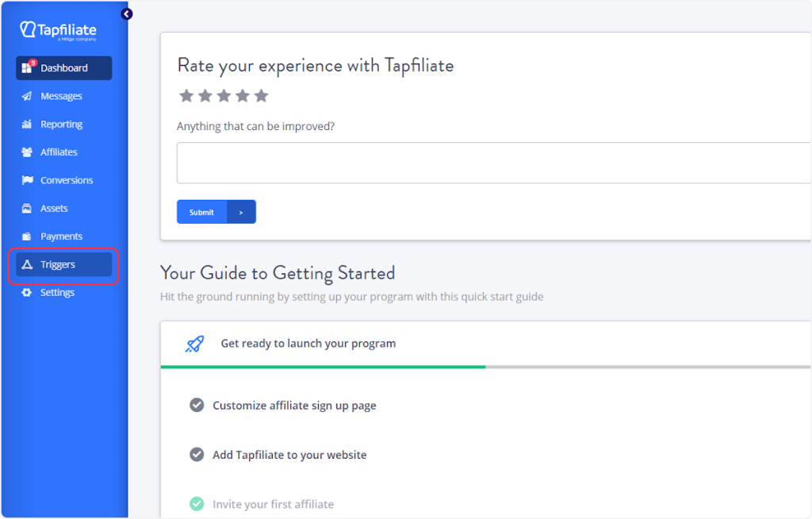Open the Assets icon in sidebar

(x=27, y=209)
